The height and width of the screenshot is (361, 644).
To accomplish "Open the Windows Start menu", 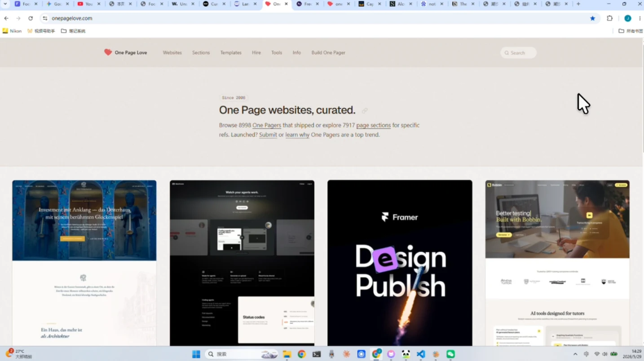I will click(196, 354).
